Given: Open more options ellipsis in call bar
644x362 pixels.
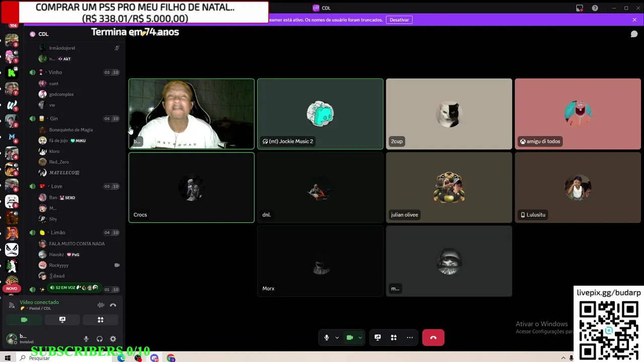Looking at the screenshot, I should click(x=410, y=337).
